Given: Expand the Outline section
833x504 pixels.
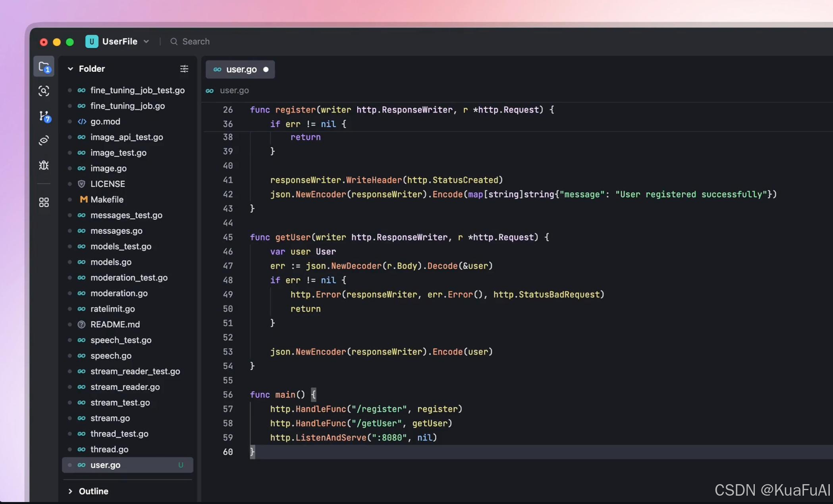Looking at the screenshot, I should [70, 491].
